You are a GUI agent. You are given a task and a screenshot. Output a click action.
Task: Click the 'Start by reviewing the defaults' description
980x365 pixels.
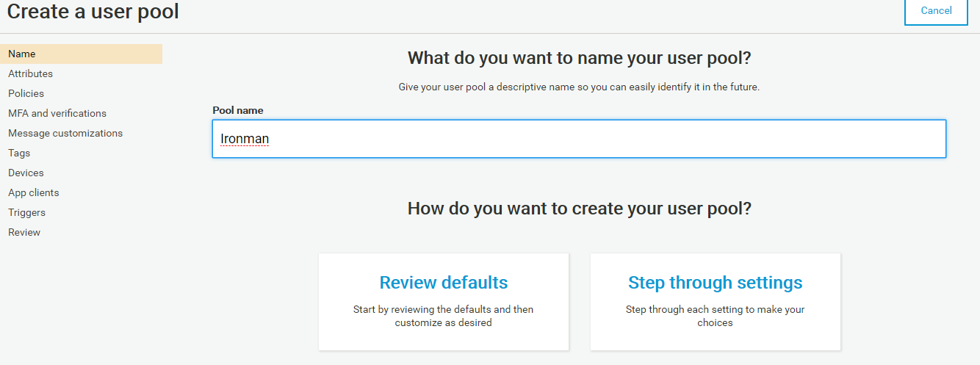click(443, 316)
